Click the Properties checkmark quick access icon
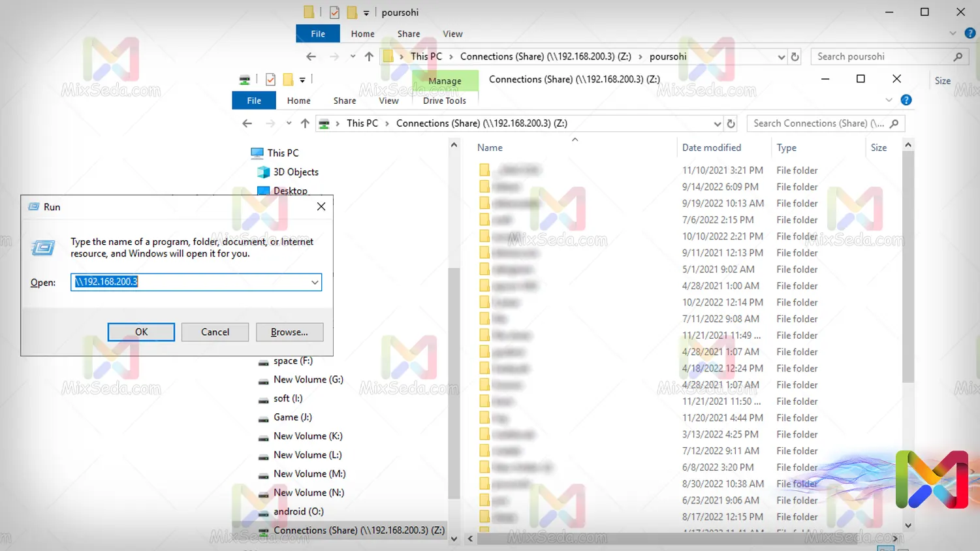 click(270, 80)
